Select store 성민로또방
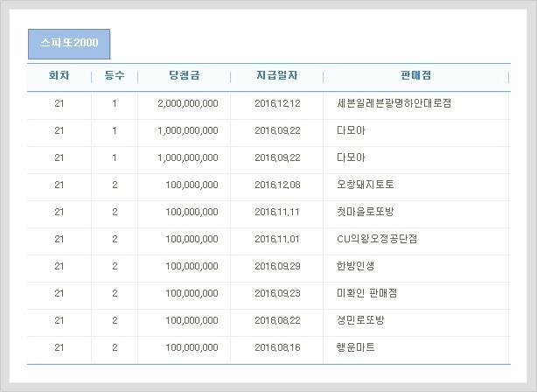537x392 pixels. 360,319
